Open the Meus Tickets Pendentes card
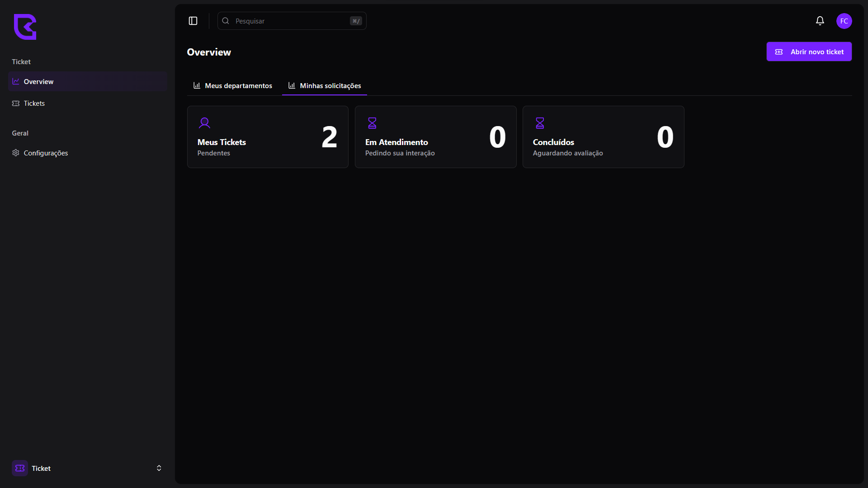 coord(268,137)
